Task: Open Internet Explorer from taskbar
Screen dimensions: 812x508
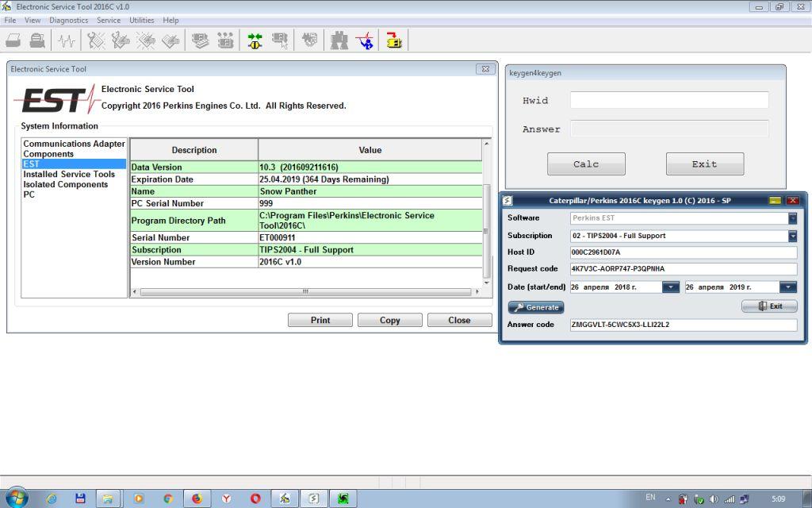Action: [x=52, y=498]
